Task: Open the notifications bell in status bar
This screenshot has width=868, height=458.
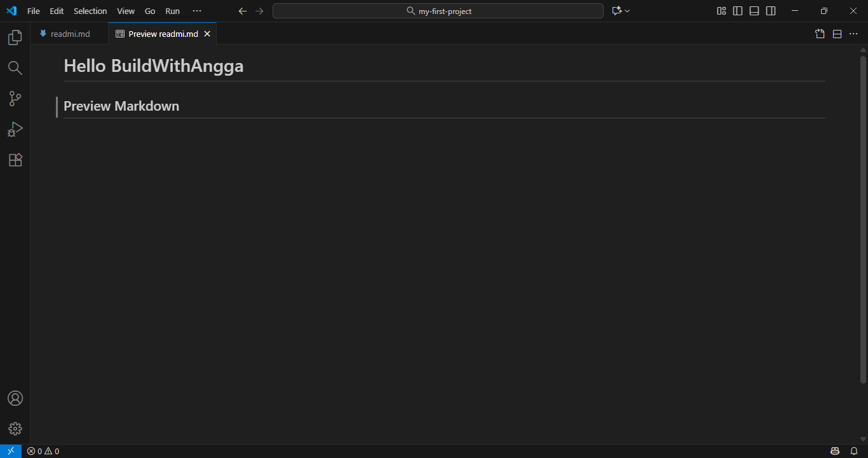Action: click(x=854, y=450)
